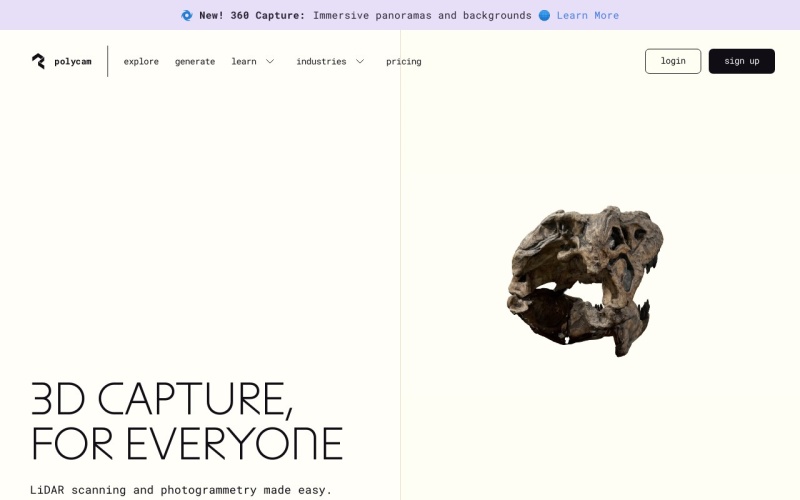Click the '3D CAPTURE, FOR EVERYONE' heading
800x500 pixels.
coord(186,422)
